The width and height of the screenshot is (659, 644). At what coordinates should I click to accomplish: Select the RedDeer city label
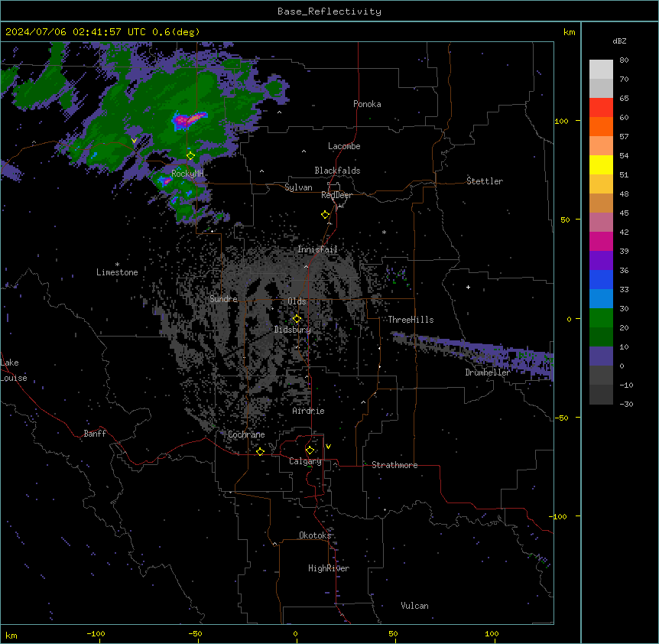coord(336,195)
